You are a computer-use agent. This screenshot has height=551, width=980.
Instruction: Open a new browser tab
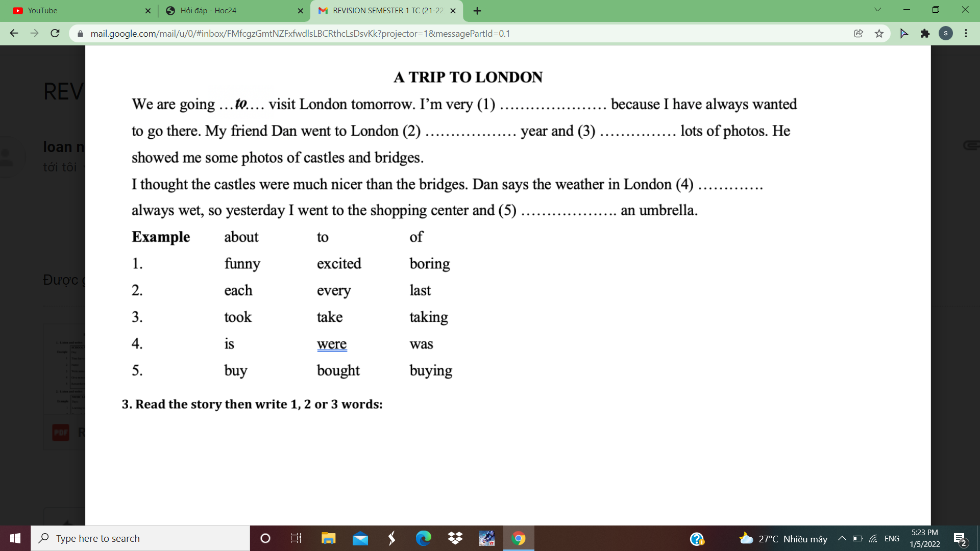477,11
